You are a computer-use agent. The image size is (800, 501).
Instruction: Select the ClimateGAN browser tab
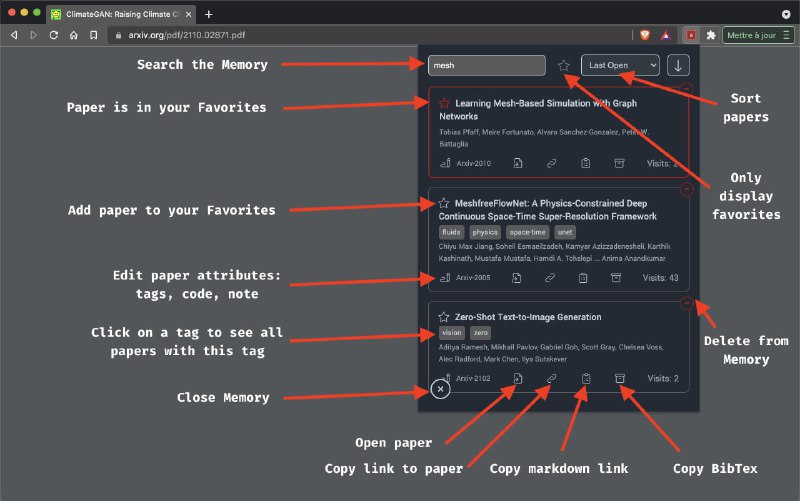pos(121,14)
